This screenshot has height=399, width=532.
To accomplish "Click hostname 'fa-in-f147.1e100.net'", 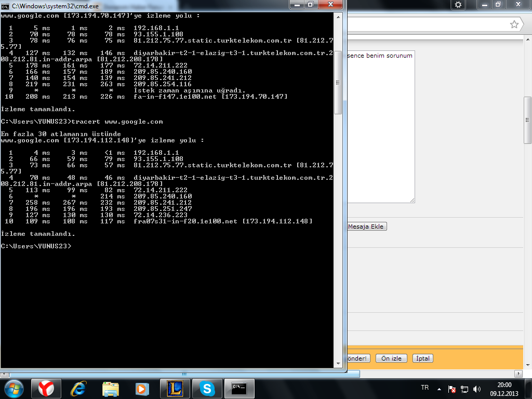I will tap(175, 97).
